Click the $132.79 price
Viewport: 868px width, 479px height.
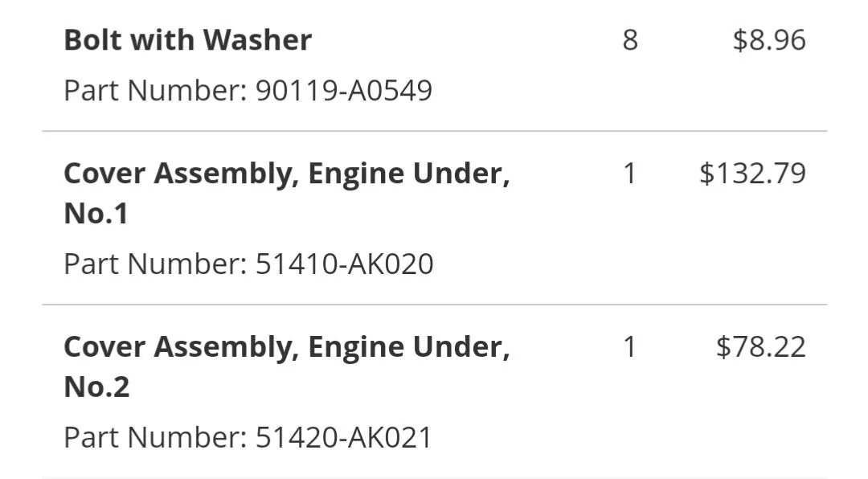click(752, 174)
